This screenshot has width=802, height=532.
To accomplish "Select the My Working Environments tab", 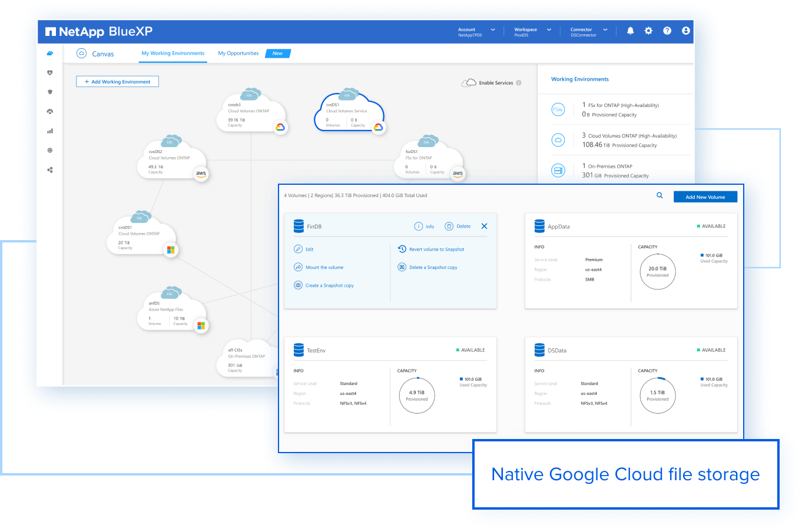I will point(173,53).
